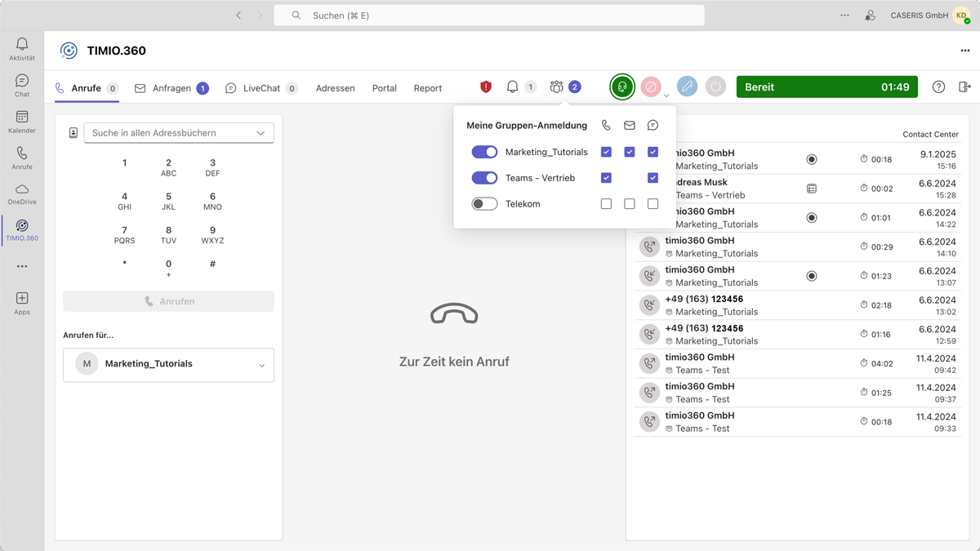
Task: Open the help question mark icon
Action: click(x=938, y=87)
